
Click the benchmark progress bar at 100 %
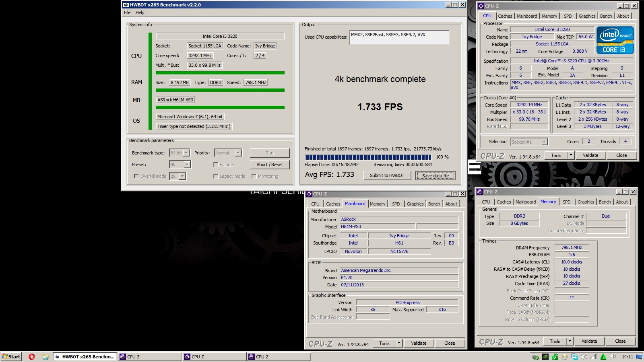(x=368, y=157)
